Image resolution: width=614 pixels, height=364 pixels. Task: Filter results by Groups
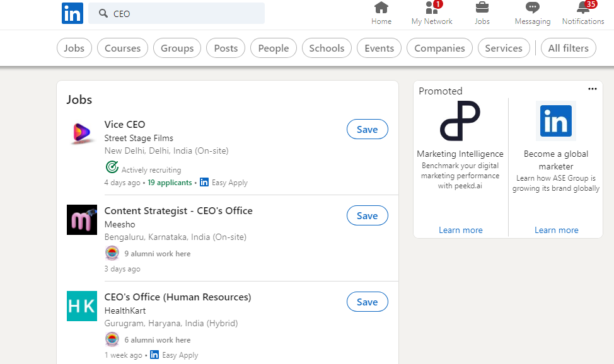pyautogui.click(x=177, y=48)
